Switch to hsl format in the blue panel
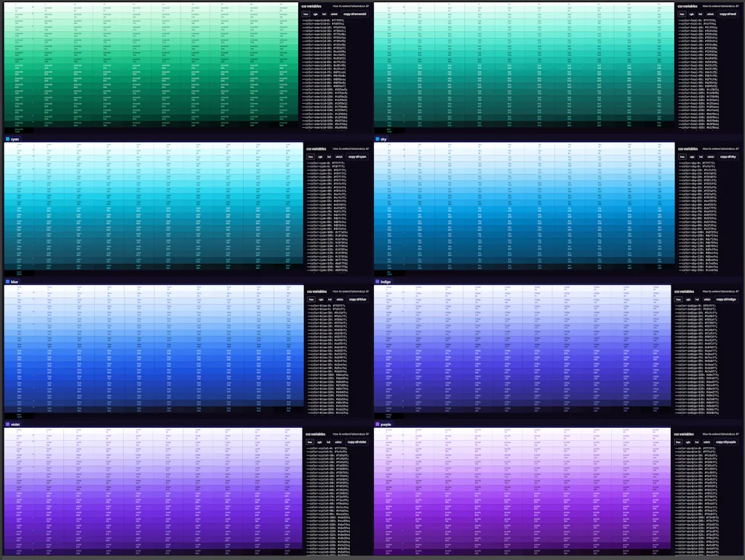745x560 pixels. (330, 299)
